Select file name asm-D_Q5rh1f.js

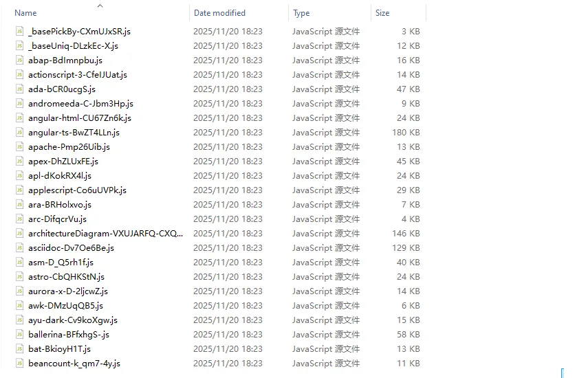point(61,263)
